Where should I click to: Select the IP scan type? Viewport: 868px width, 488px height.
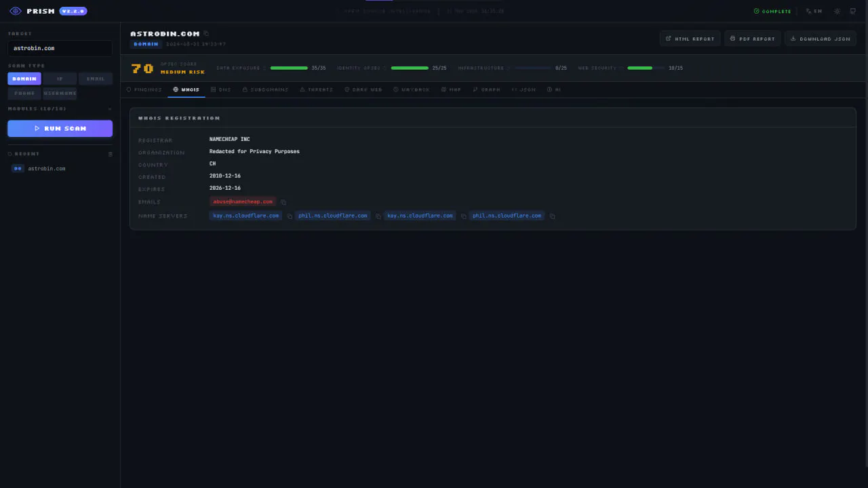pyautogui.click(x=60, y=79)
